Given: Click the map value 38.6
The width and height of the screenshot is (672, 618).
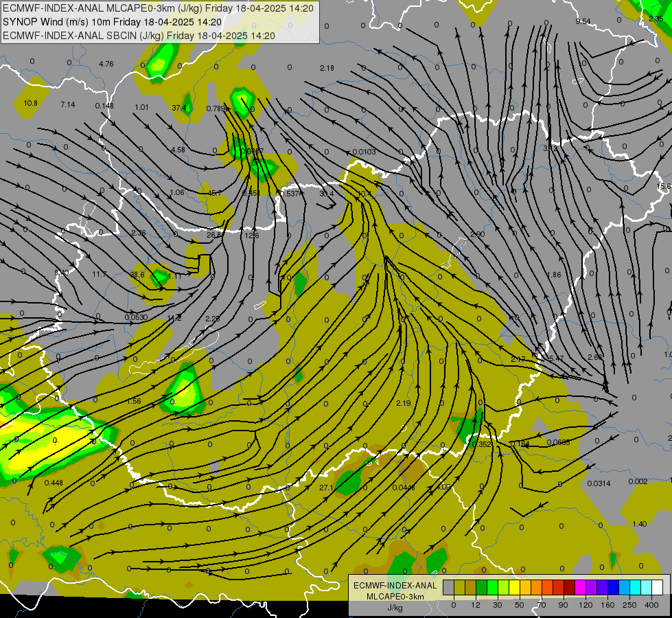Looking at the screenshot, I should pyautogui.click(x=137, y=275).
